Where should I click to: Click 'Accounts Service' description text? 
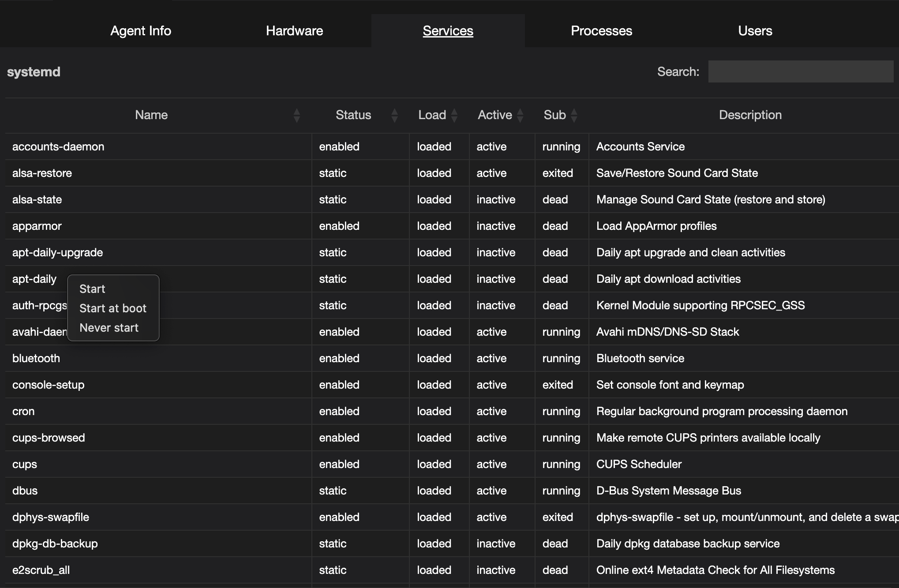click(641, 146)
